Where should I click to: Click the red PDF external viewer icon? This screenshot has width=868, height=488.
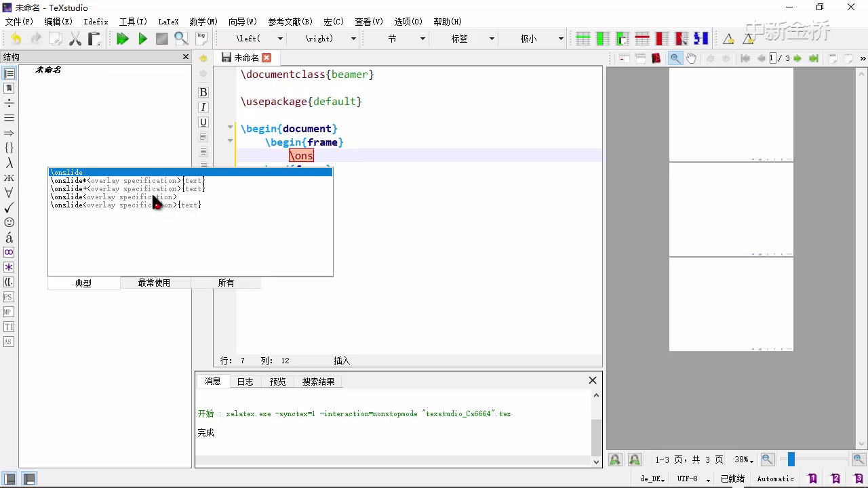coord(656,58)
